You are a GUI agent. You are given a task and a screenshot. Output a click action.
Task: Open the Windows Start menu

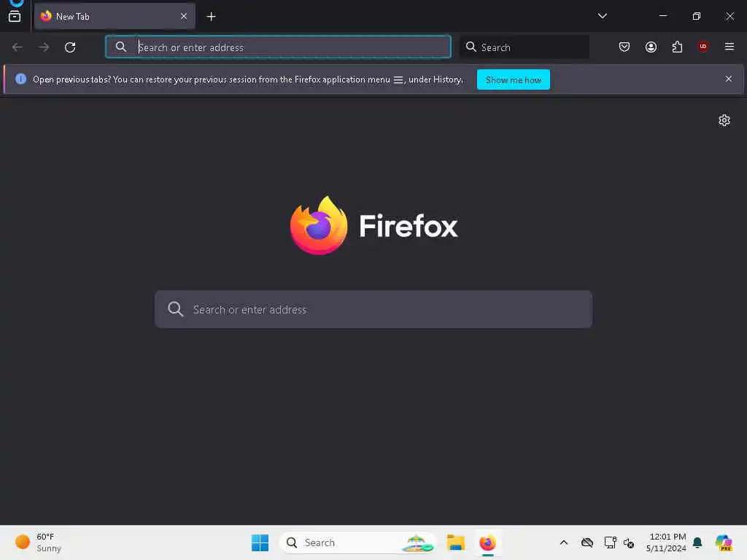pyautogui.click(x=260, y=542)
